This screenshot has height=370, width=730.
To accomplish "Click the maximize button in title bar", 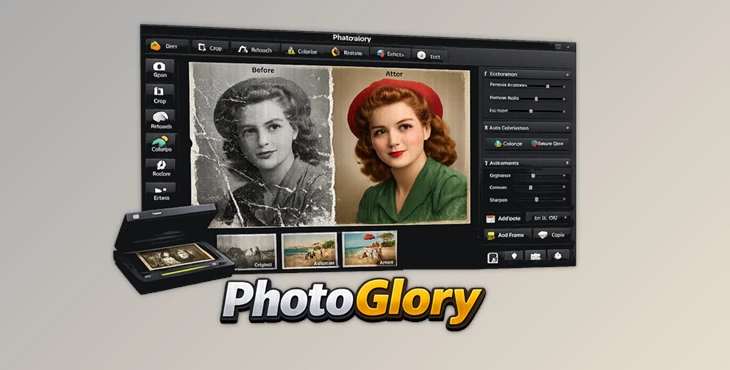I will point(558,47).
